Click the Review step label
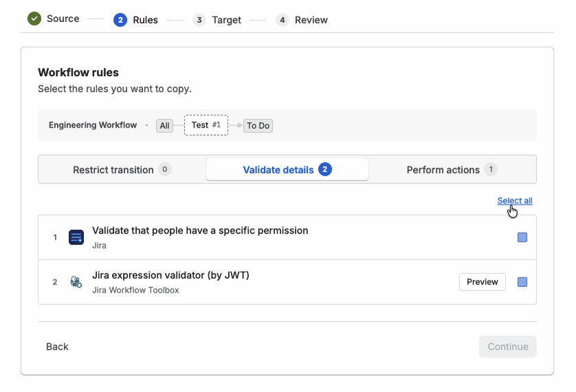 [x=311, y=20]
